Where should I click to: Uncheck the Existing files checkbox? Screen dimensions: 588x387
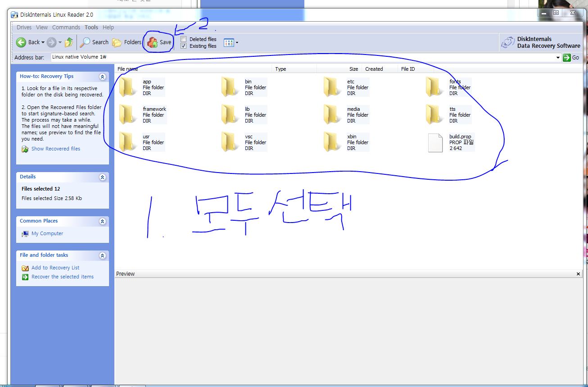pyautogui.click(x=184, y=46)
